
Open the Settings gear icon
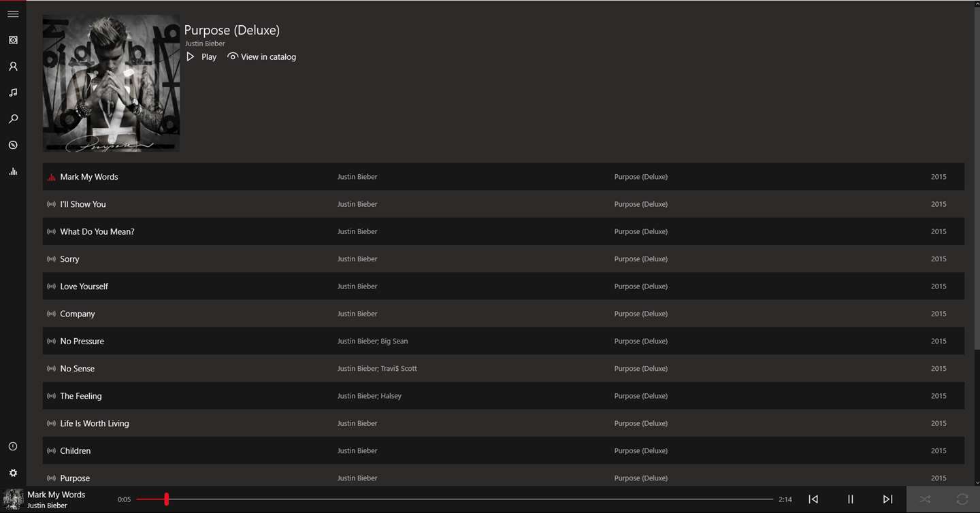(13, 473)
